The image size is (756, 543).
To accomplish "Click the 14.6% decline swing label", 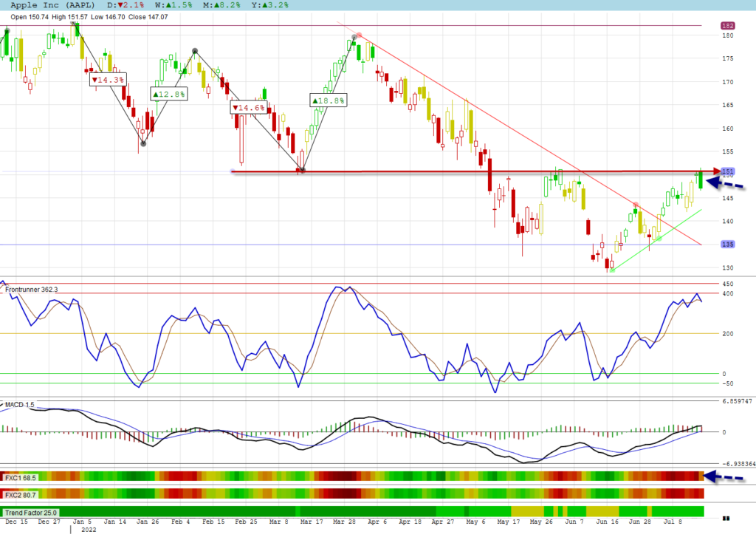I will tap(249, 108).
